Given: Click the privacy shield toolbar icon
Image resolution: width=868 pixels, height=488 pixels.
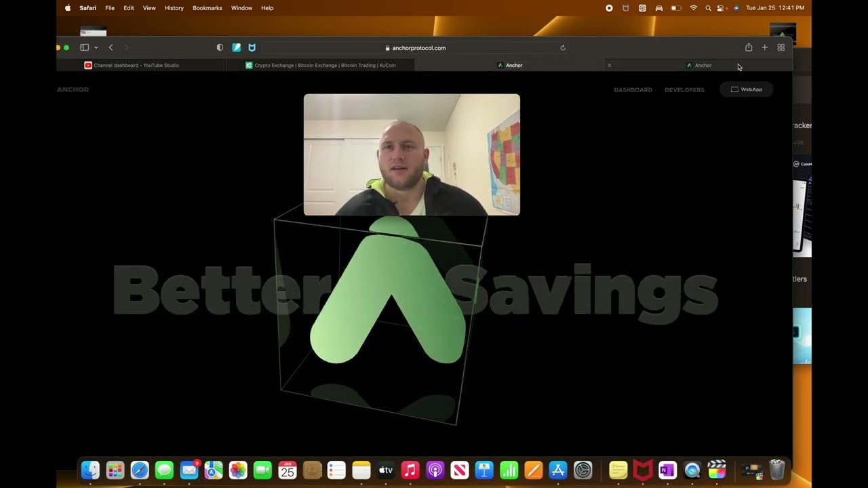Looking at the screenshot, I should tap(220, 47).
